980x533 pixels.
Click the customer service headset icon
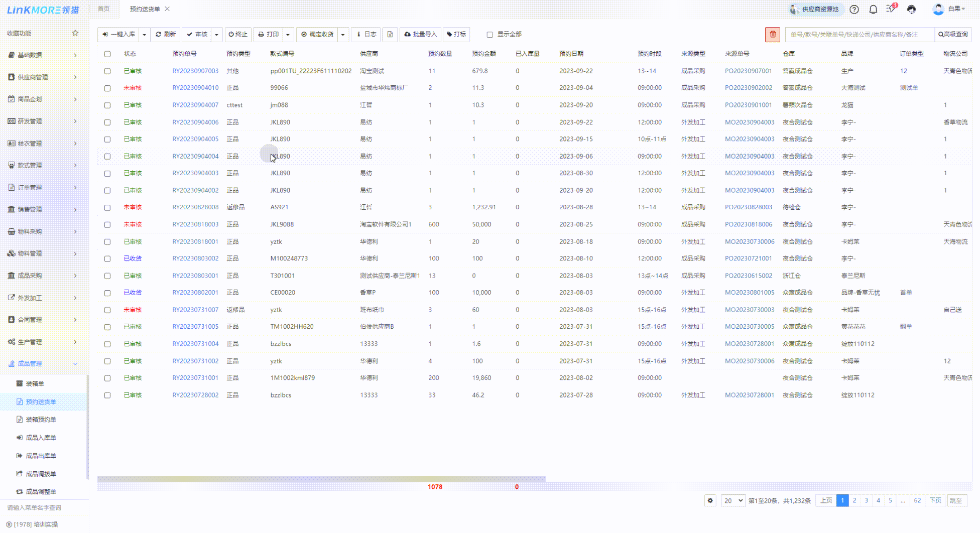(x=911, y=10)
